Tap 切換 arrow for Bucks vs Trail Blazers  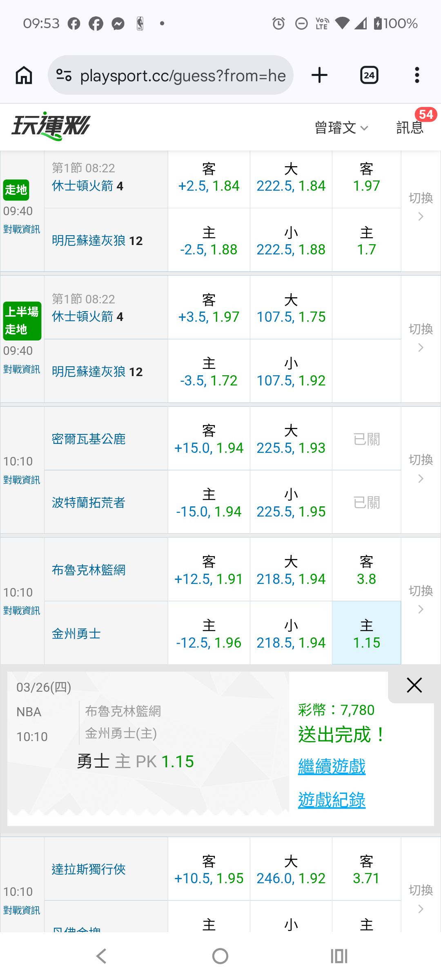pyautogui.click(x=421, y=469)
